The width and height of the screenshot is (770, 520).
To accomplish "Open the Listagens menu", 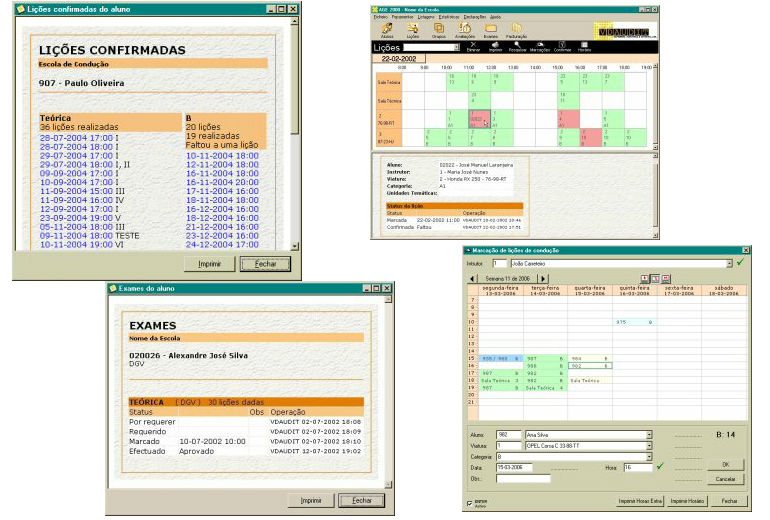I will pos(426,17).
